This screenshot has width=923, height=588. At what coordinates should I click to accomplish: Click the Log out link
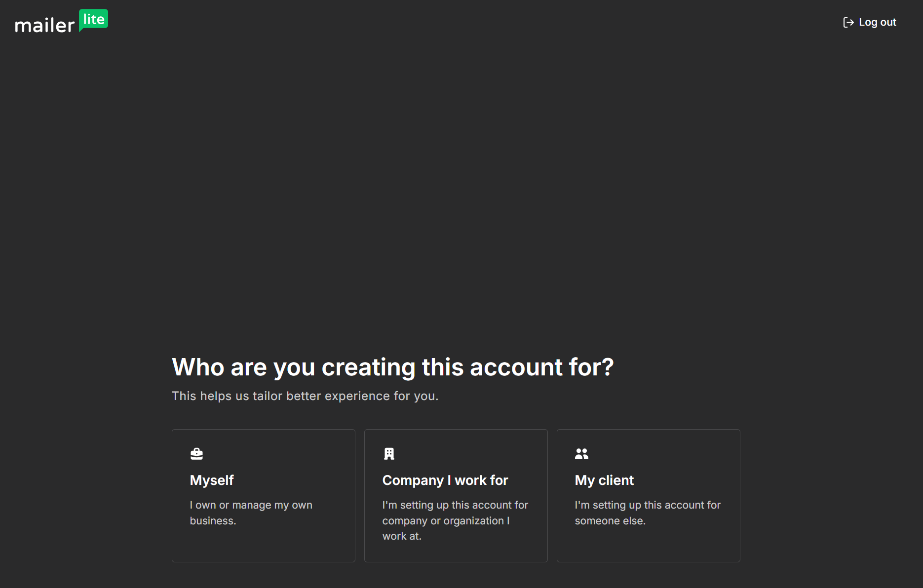click(878, 22)
